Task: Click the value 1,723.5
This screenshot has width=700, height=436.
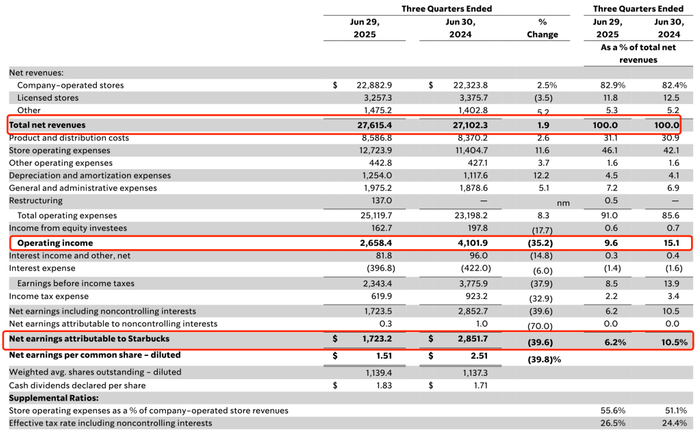Action: pyautogui.click(x=378, y=311)
